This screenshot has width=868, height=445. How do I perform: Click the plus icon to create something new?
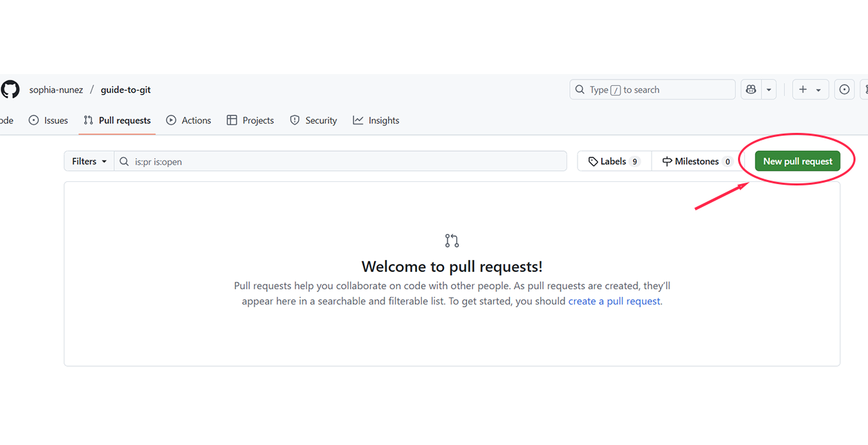click(802, 89)
